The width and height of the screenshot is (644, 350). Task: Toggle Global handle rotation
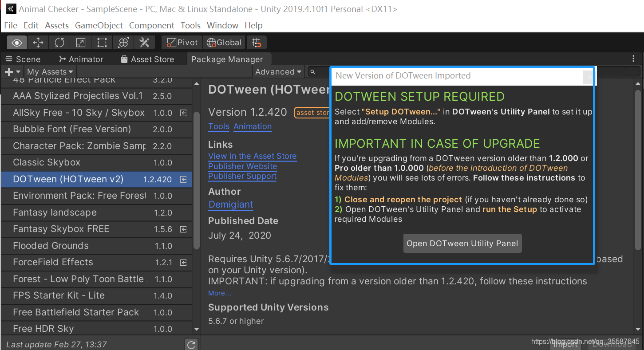click(224, 43)
